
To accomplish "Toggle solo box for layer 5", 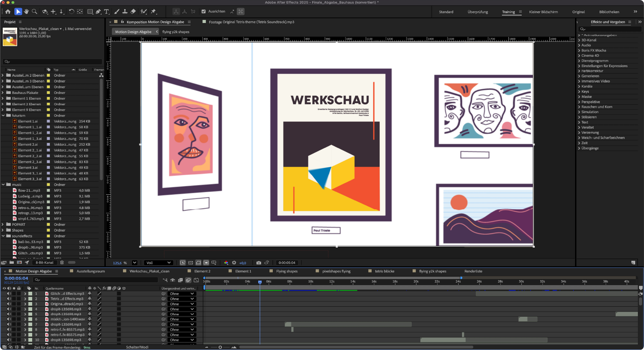I will click(x=14, y=314).
